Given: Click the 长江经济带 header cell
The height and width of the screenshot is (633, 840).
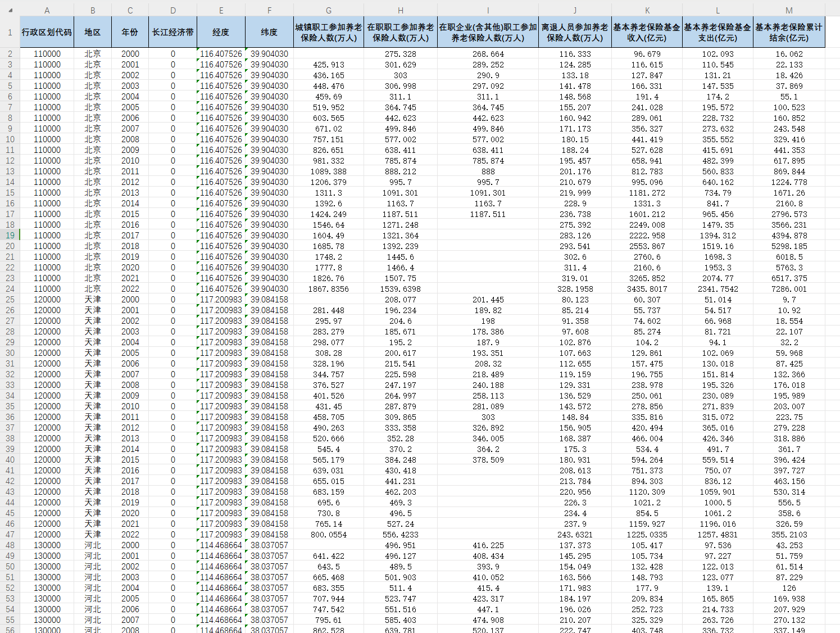Looking at the screenshot, I should pos(173,32).
